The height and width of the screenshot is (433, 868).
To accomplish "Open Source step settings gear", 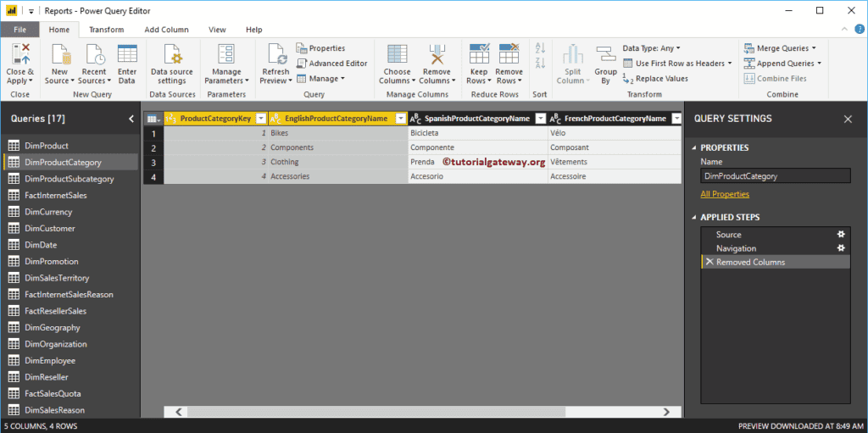I will point(841,234).
